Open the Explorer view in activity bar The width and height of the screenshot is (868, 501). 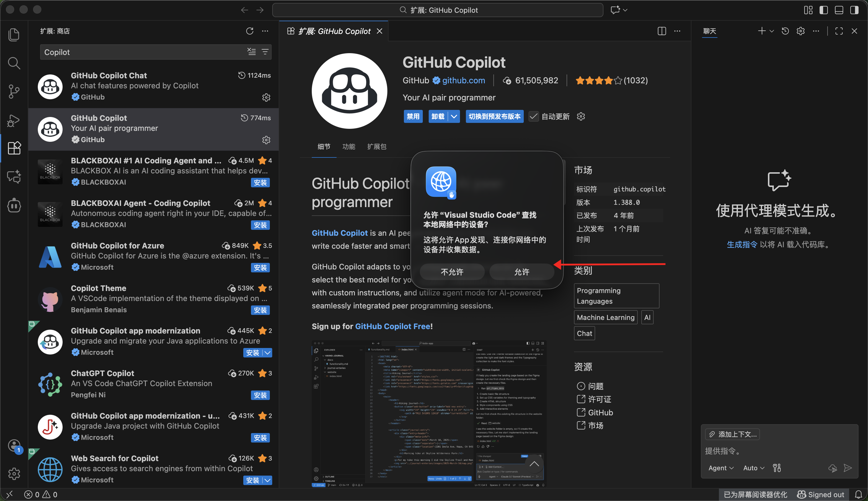point(14,35)
